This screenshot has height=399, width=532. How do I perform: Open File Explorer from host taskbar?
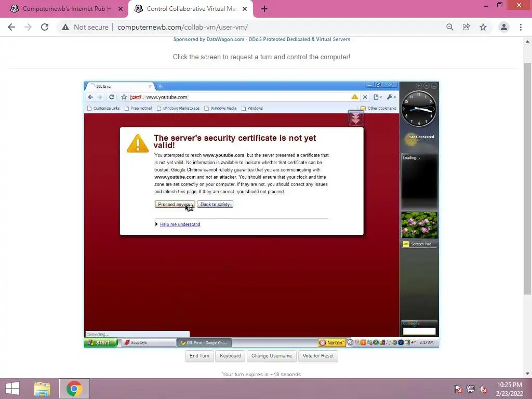tap(42, 389)
